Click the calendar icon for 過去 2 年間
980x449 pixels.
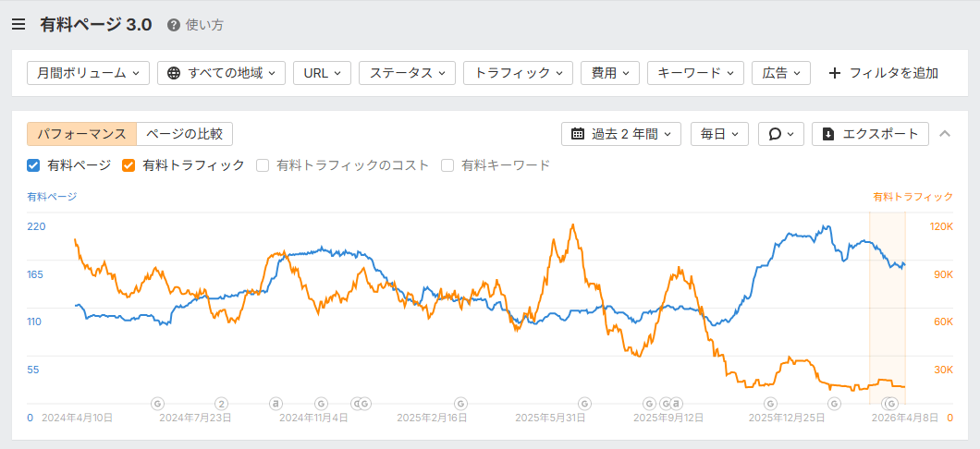[x=578, y=134]
